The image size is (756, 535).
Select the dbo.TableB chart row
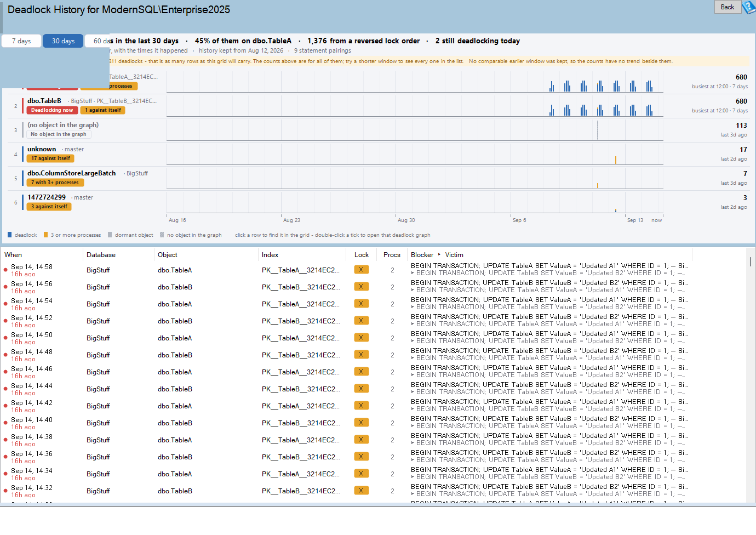coord(378,106)
